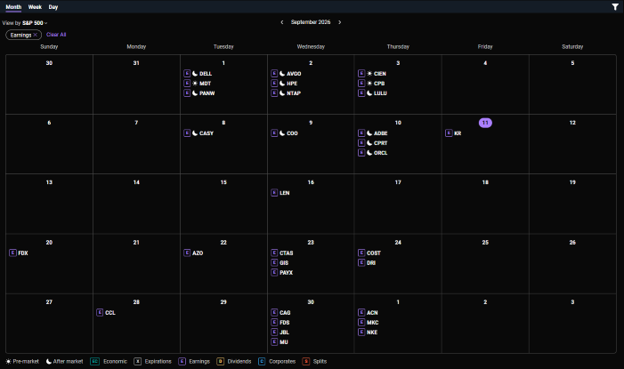This screenshot has height=369, width=624.
Task: Click the ORCL earnings icon
Action: [361, 153]
